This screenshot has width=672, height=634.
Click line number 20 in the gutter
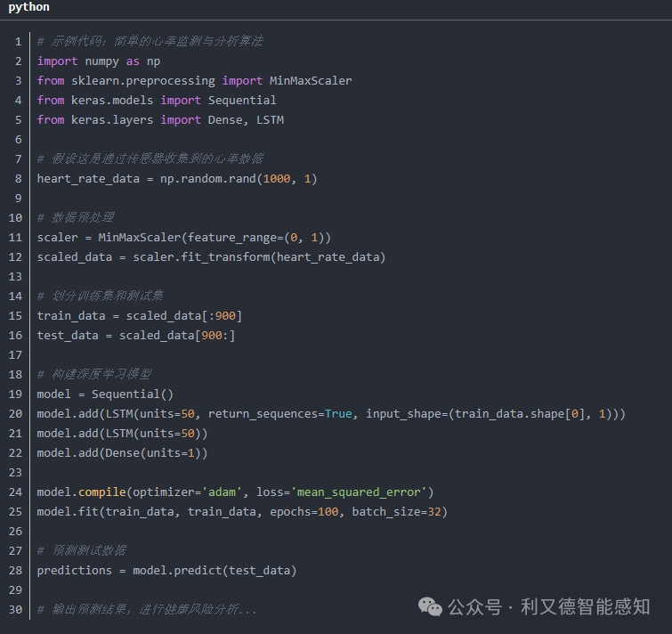(15, 414)
